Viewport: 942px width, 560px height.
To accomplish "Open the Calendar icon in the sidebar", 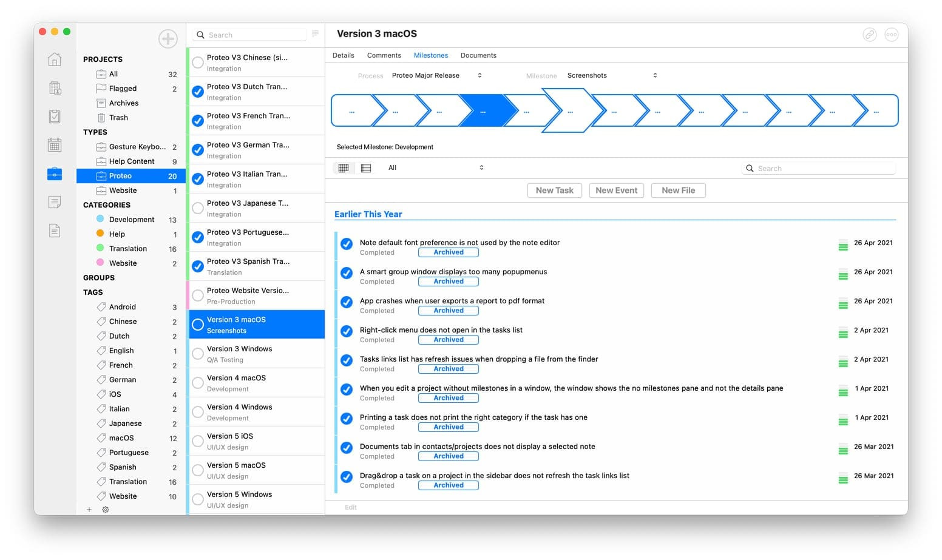I will [x=55, y=145].
